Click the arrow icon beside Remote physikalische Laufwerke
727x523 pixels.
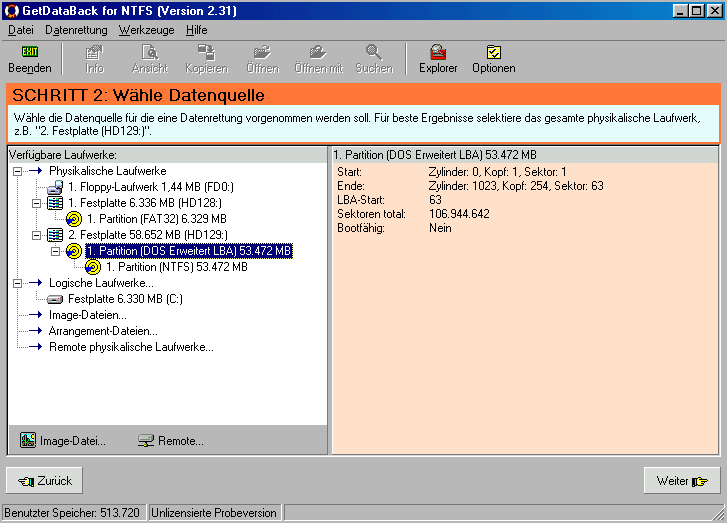tap(36, 347)
